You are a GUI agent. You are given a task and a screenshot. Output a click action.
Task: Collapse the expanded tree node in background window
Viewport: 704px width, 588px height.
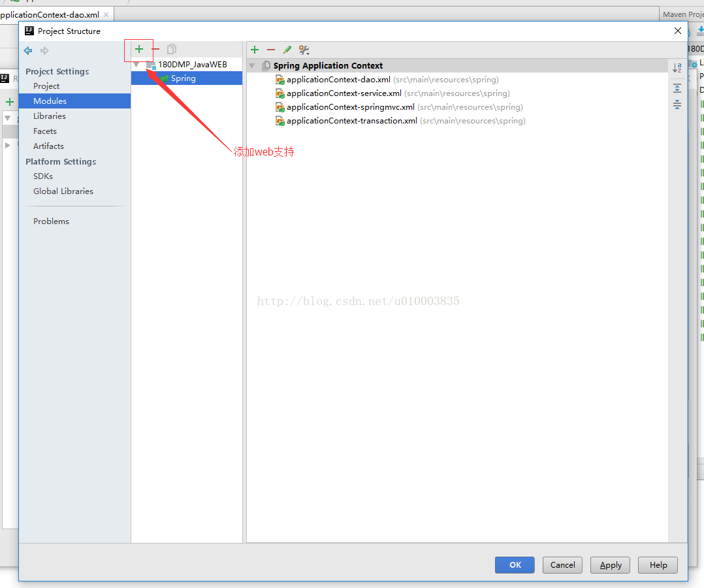tap(8, 118)
